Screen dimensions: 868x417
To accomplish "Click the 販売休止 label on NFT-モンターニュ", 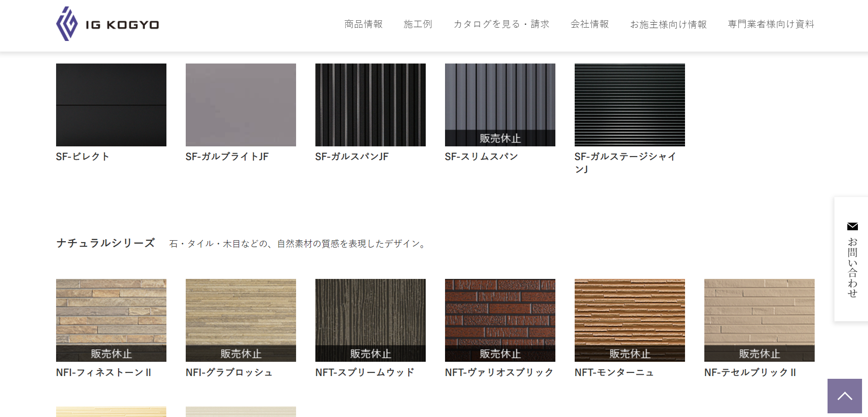I will (630, 353).
